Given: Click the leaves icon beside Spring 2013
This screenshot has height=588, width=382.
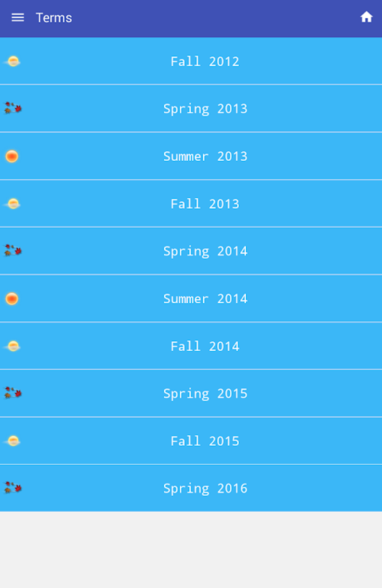Looking at the screenshot, I should coord(13,109).
